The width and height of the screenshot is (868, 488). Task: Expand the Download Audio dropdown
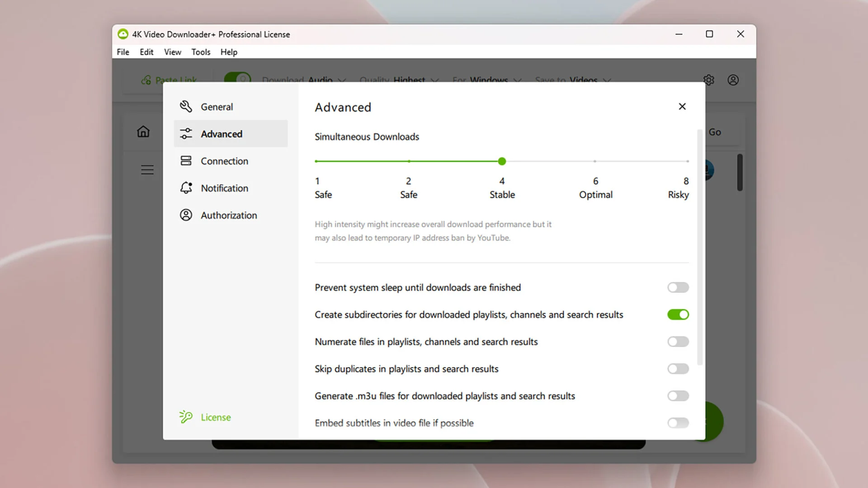304,80
